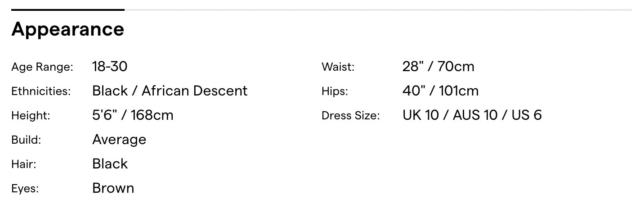The height and width of the screenshot is (218, 644).
Task: Click the Waist label
Action: [x=338, y=67]
